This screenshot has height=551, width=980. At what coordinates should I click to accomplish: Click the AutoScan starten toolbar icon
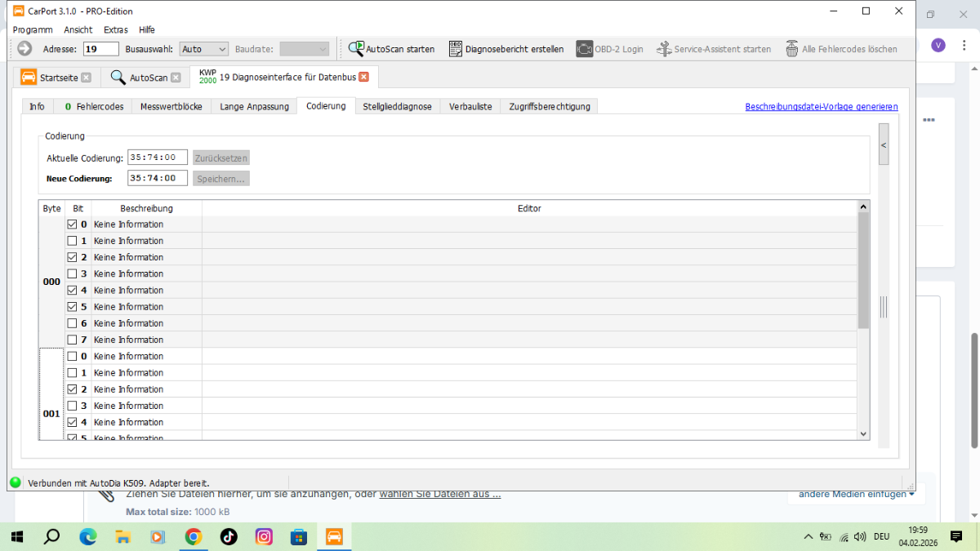[x=356, y=49]
